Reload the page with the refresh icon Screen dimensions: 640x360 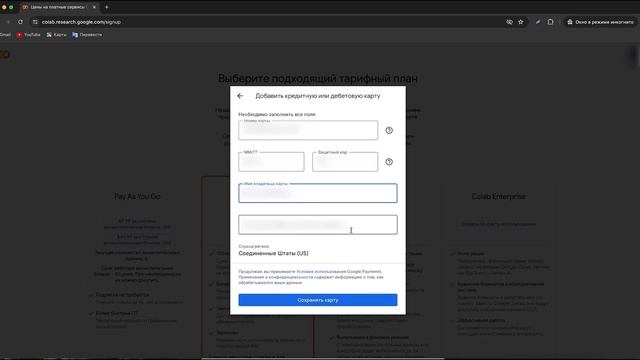tap(20, 22)
